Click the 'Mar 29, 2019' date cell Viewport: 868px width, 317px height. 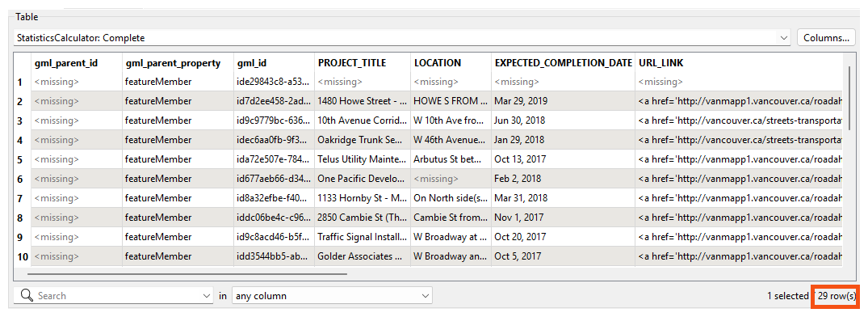[563, 101]
